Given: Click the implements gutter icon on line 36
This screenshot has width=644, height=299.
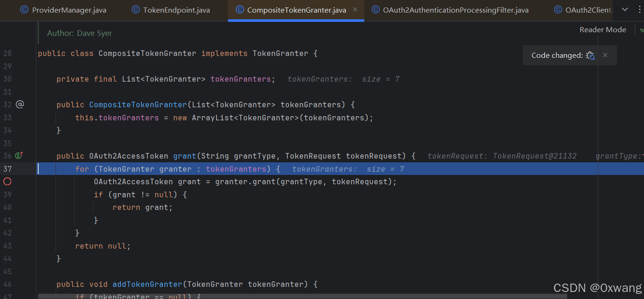Looking at the screenshot, I should click(19, 156).
